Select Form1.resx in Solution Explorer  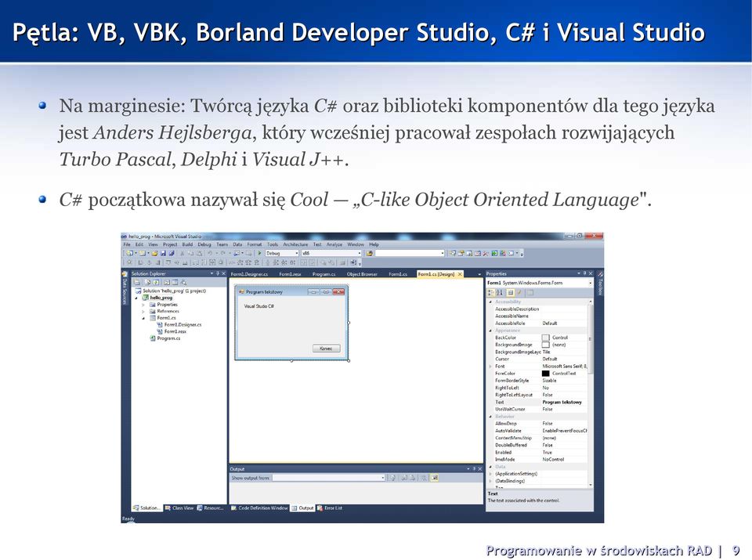pos(172,331)
